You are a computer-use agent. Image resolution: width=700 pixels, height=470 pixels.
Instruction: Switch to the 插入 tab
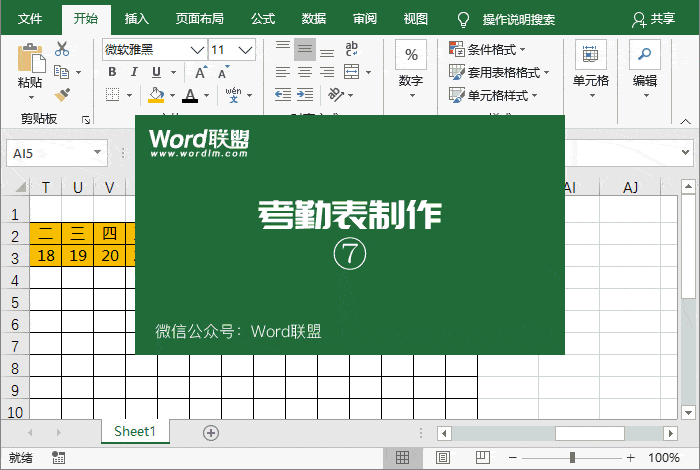click(137, 19)
